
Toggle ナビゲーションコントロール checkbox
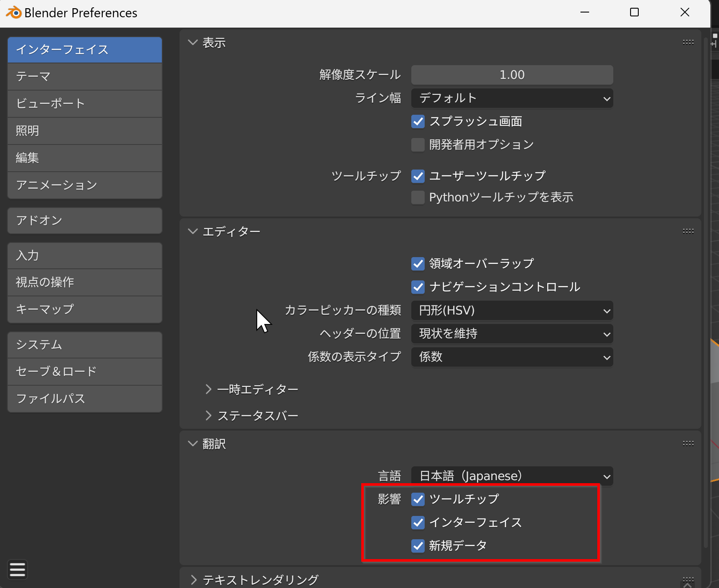[x=418, y=287]
